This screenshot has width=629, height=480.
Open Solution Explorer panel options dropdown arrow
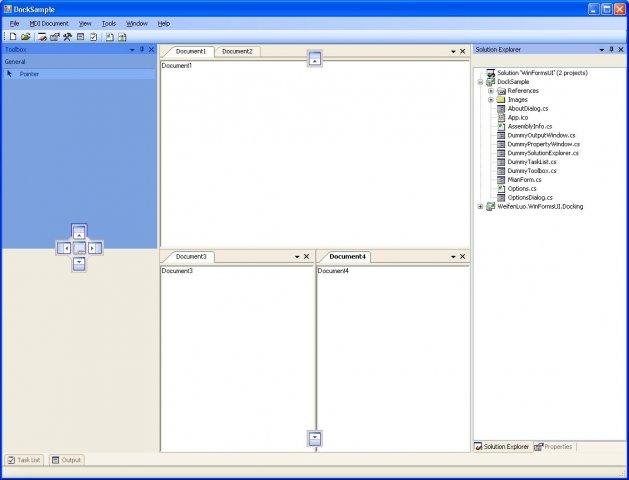602,50
